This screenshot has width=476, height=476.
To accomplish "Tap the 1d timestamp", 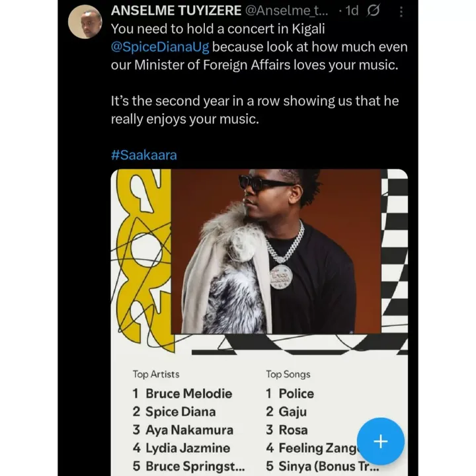I will click(352, 11).
